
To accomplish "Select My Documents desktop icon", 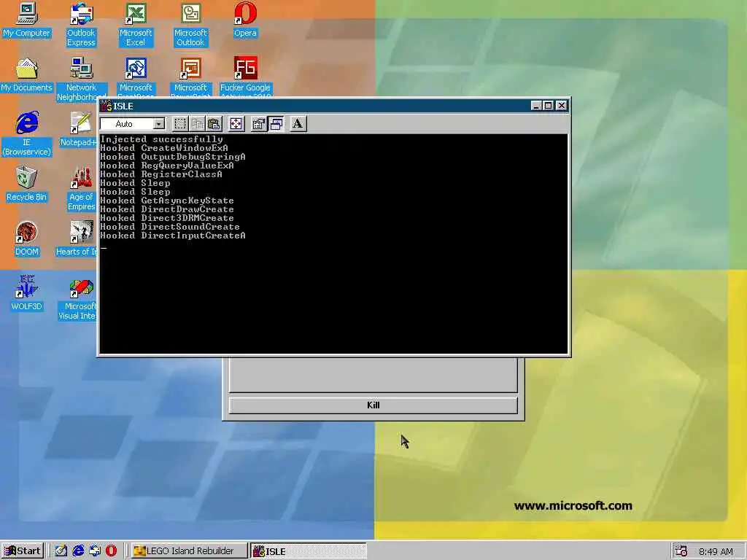I will pos(26,75).
